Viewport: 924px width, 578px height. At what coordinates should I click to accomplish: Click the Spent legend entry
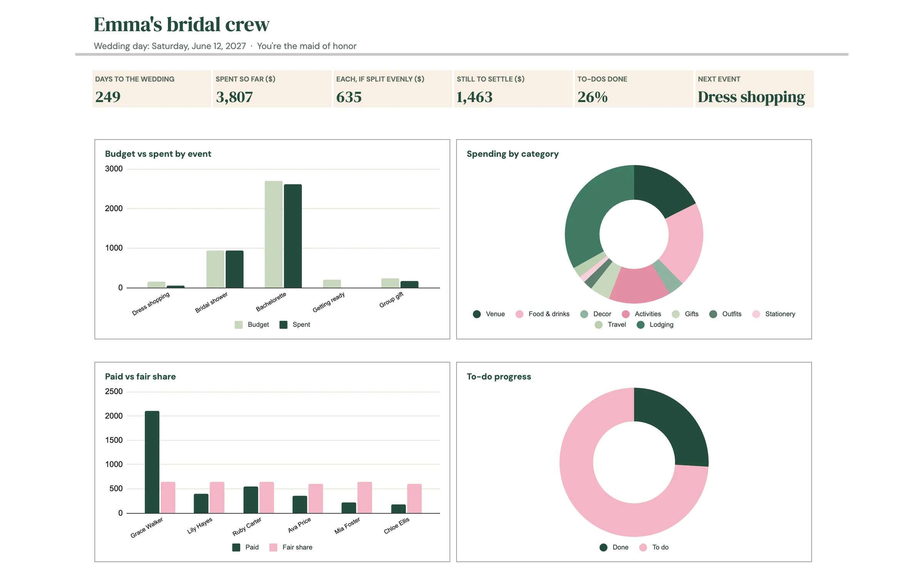point(295,325)
